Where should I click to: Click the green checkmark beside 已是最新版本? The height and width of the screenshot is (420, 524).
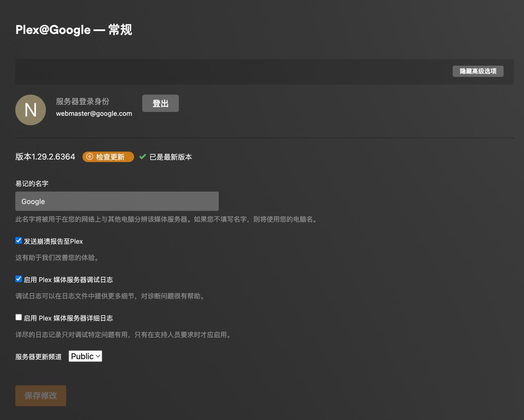click(142, 156)
